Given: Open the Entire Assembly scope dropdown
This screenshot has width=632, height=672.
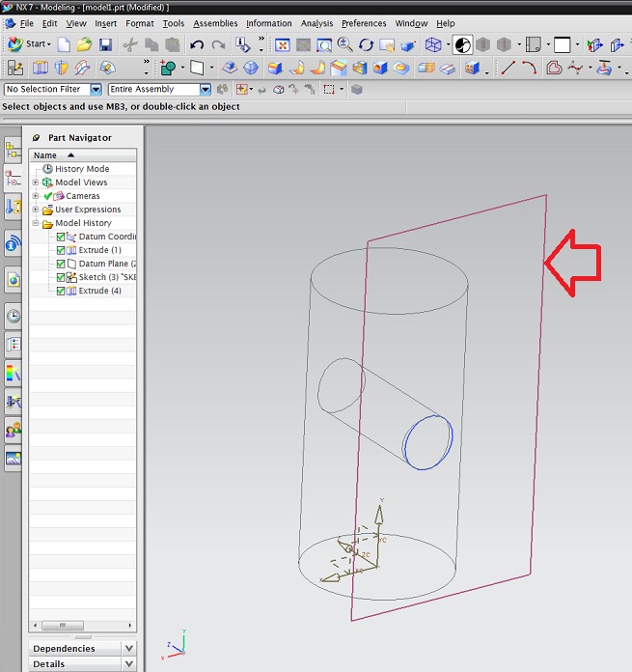Looking at the screenshot, I should [x=206, y=89].
